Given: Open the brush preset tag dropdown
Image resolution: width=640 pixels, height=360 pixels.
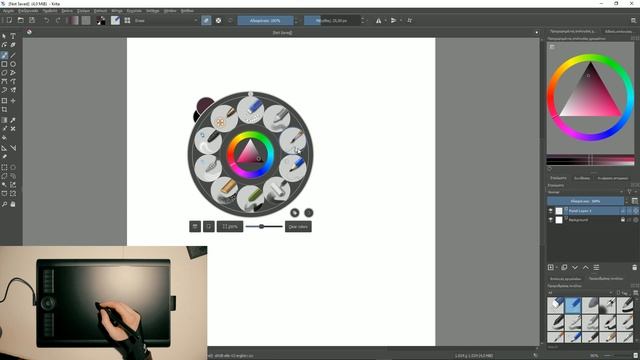Looking at the screenshot, I should click(x=580, y=293).
